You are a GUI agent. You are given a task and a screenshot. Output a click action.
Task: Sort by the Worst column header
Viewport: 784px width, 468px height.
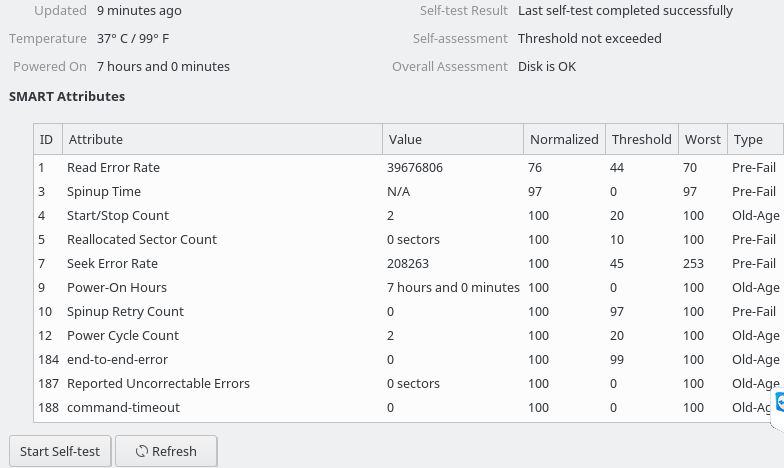[x=702, y=140]
